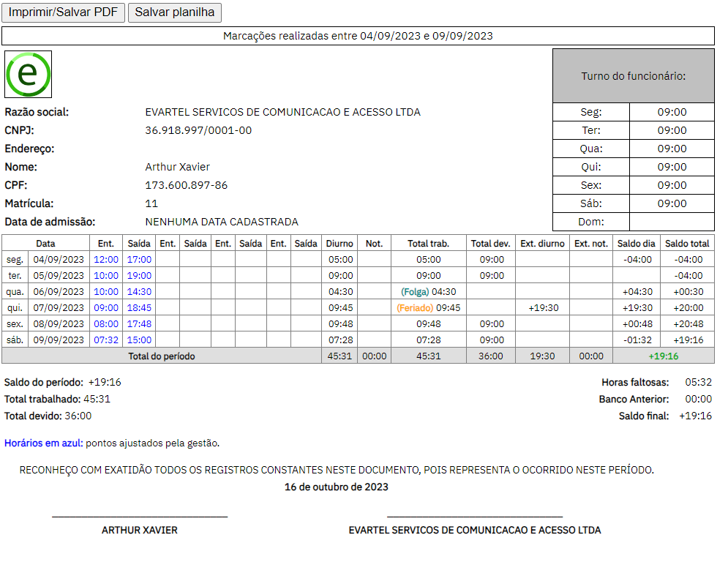Screen dimensions: 728x562
Task: Click the Ext. diurno column header
Action: [x=542, y=244]
